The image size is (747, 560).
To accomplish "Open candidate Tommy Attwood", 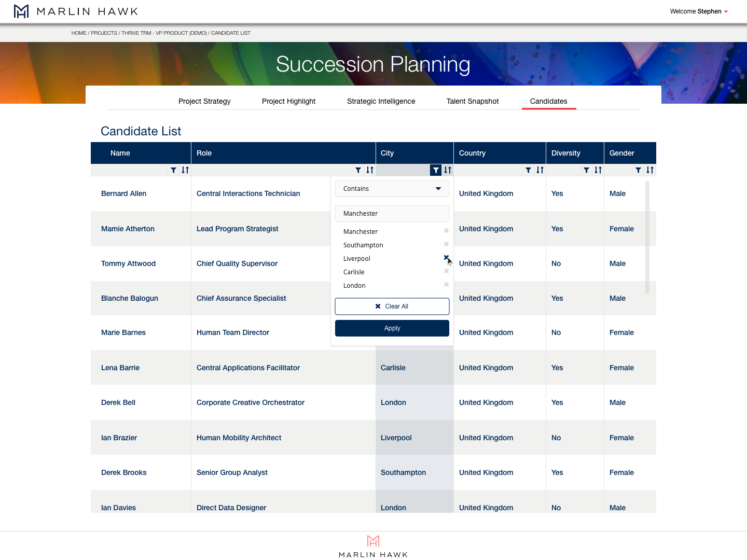I will click(x=128, y=264).
